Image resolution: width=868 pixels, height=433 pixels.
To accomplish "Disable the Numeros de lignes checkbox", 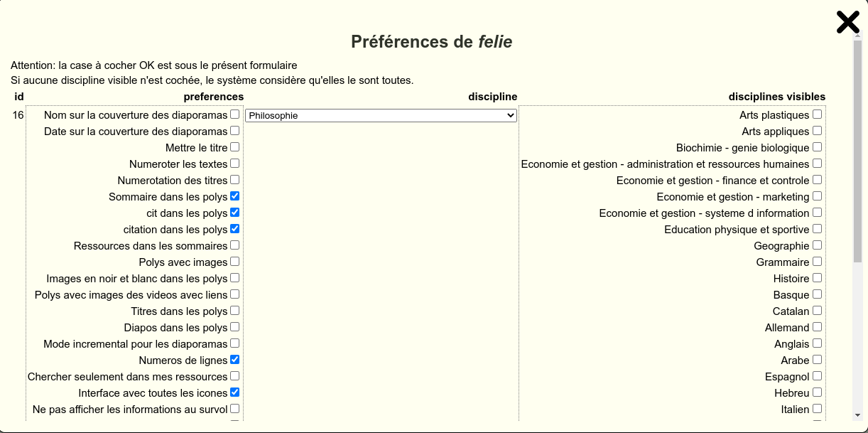I will pos(234,360).
